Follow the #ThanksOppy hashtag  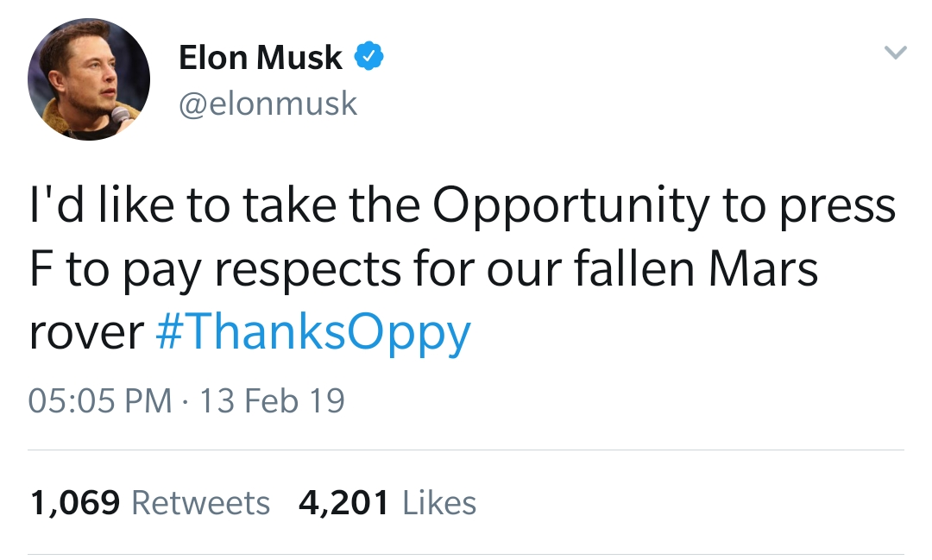click(x=314, y=332)
